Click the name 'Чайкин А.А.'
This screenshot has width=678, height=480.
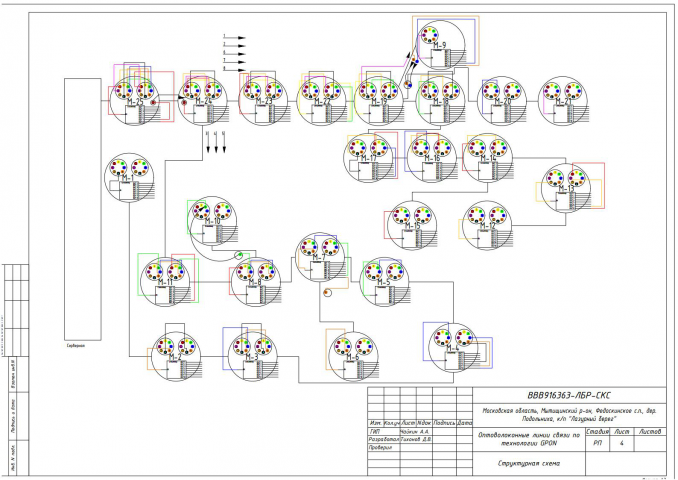415,432
